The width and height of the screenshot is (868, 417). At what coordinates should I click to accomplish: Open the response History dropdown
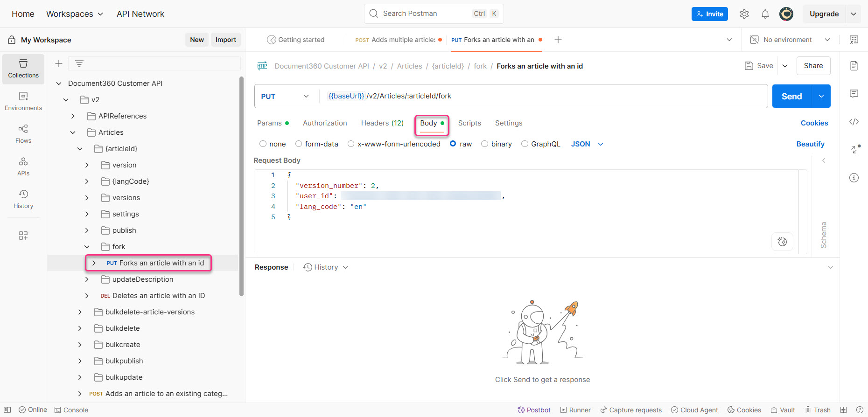point(326,267)
